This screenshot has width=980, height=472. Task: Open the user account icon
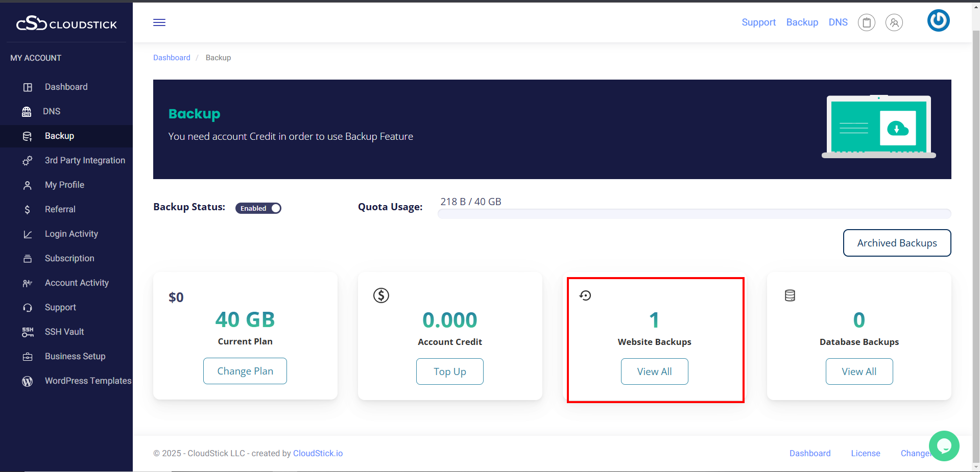click(894, 22)
